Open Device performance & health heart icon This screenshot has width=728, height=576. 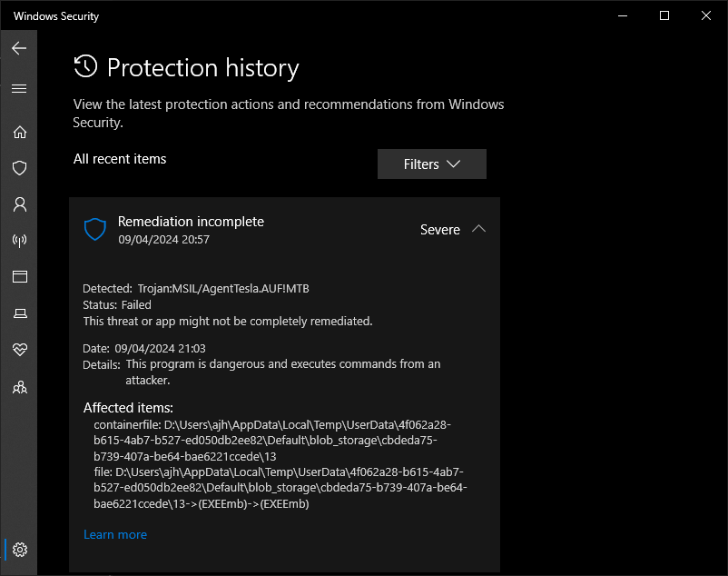(19, 349)
